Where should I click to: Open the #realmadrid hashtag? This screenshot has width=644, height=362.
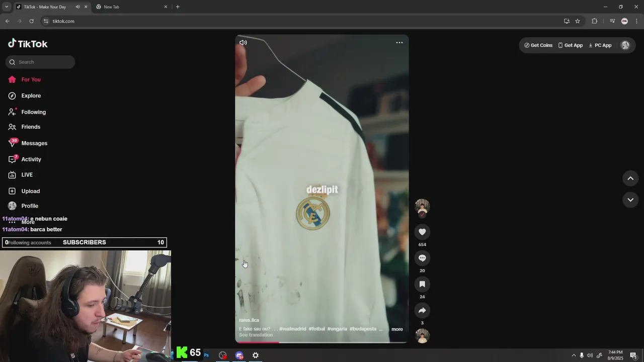click(x=293, y=329)
